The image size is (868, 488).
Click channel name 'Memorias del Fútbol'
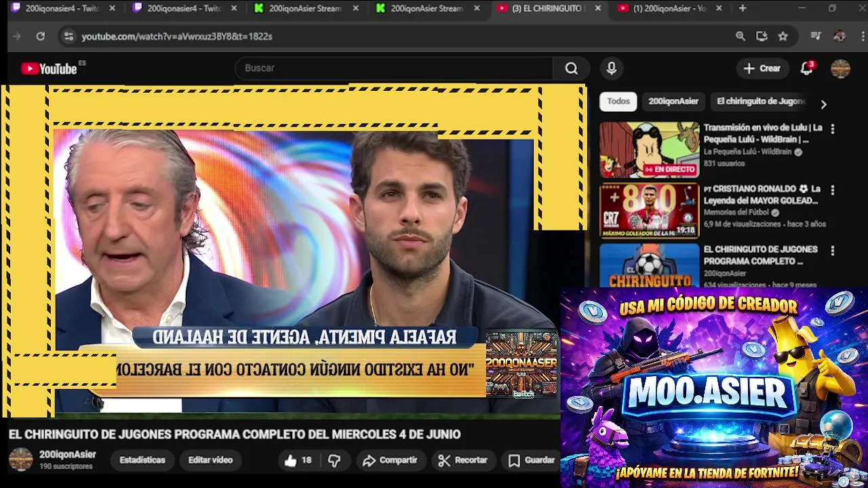coord(736,212)
